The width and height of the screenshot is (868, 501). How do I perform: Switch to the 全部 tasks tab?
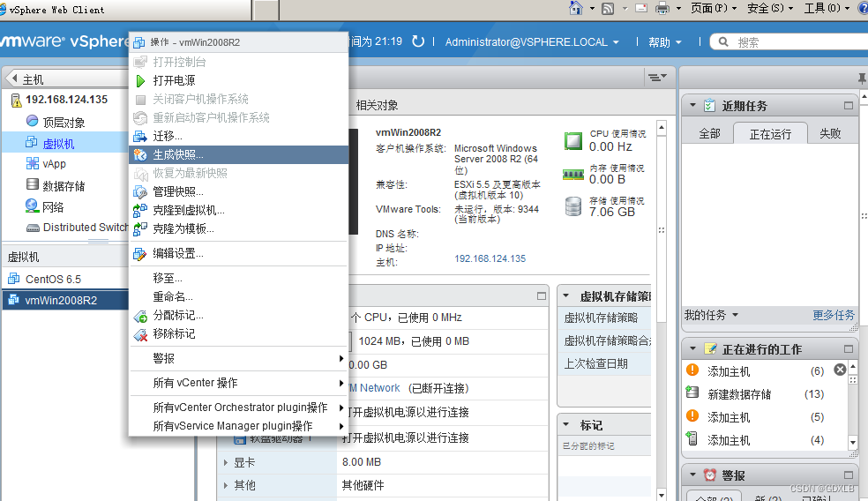[x=709, y=133]
